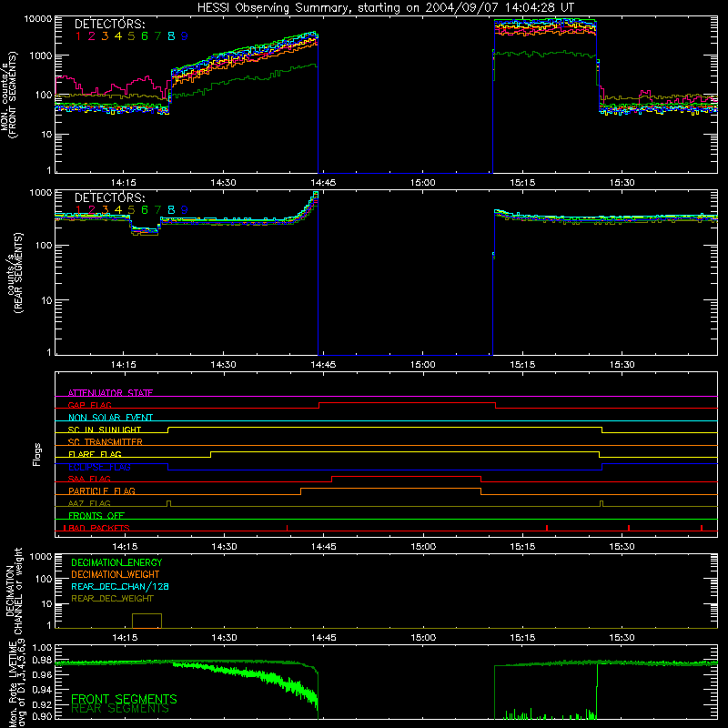Select cyan detector 8 in front segments legend
Image resolution: width=728 pixels, height=728 pixels.
[171, 36]
